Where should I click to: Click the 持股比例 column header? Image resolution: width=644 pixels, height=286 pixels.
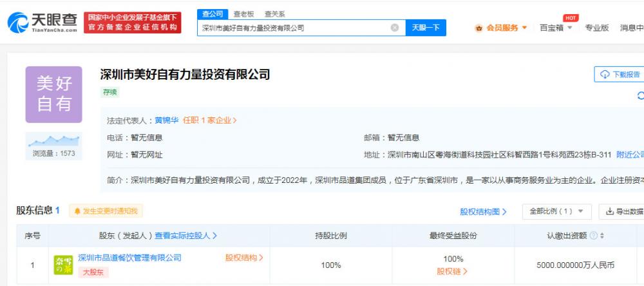pos(331,236)
